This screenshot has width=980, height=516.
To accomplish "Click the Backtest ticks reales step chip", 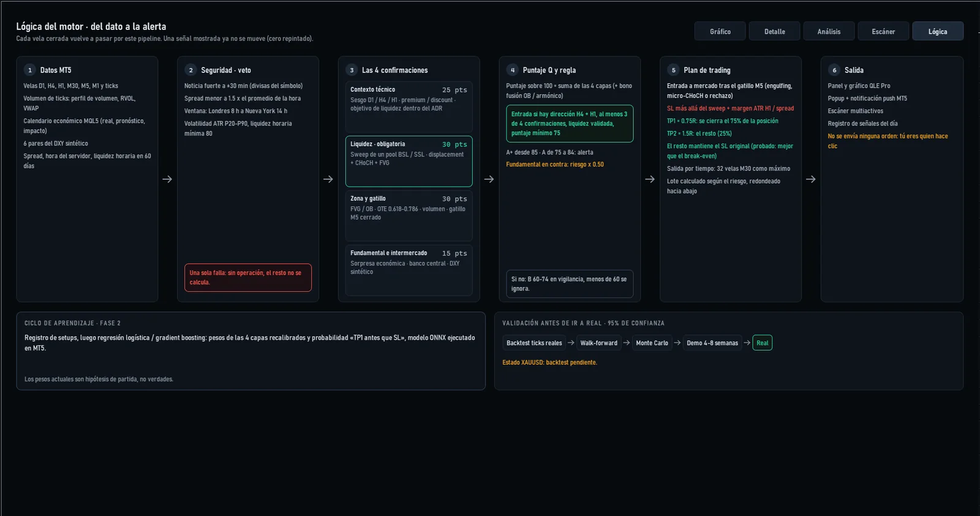I will 534,343.
